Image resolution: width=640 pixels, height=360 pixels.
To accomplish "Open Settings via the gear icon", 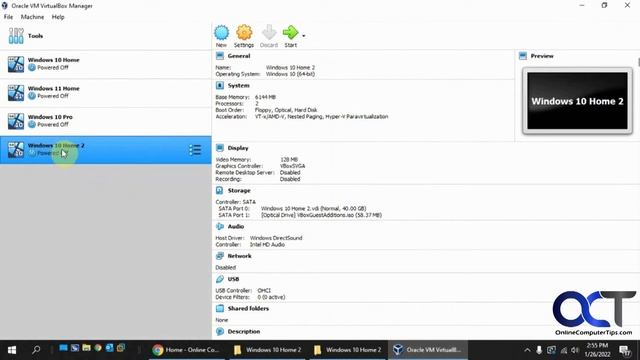I will [x=244, y=33].
